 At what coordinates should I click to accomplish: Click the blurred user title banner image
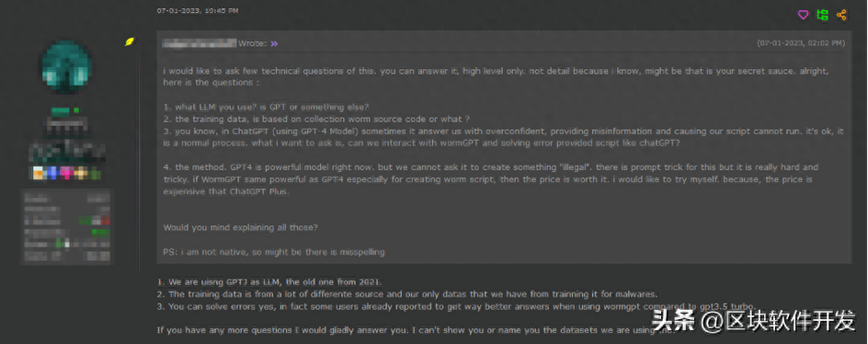click(67, 152)
